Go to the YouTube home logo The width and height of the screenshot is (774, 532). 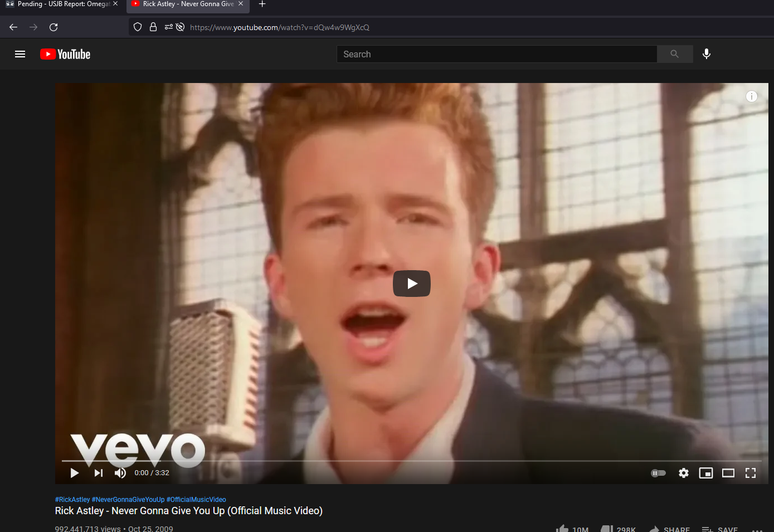coord(65,54)
